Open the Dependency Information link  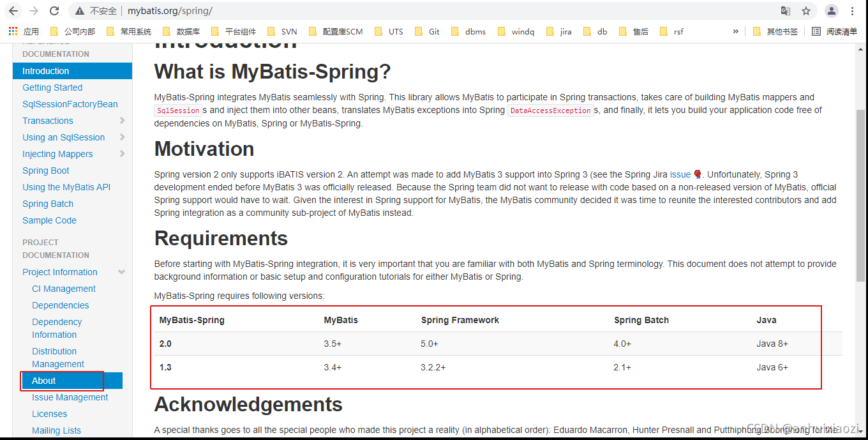click(57, 328)
